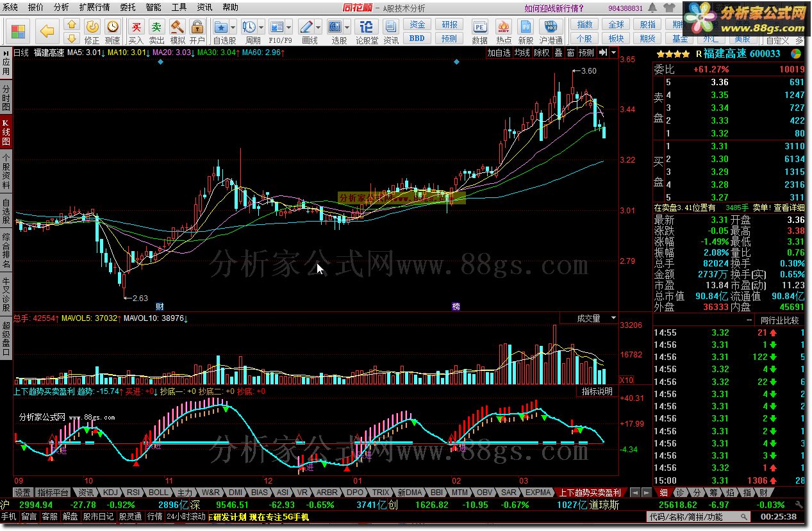The image size is (812, 531).
Task: Click the down arrow navigation icon
Action: coord(72,38)
